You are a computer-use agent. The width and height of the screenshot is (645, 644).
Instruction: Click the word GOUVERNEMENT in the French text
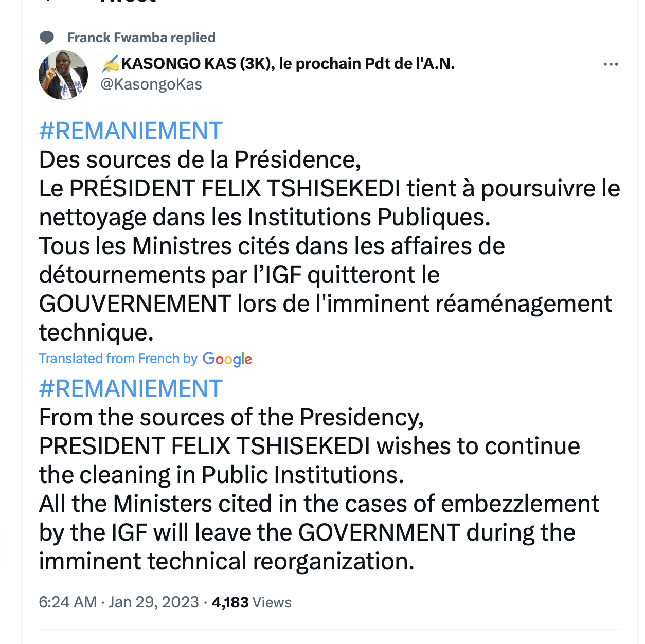pyautogui.click(x=135, y=304)
